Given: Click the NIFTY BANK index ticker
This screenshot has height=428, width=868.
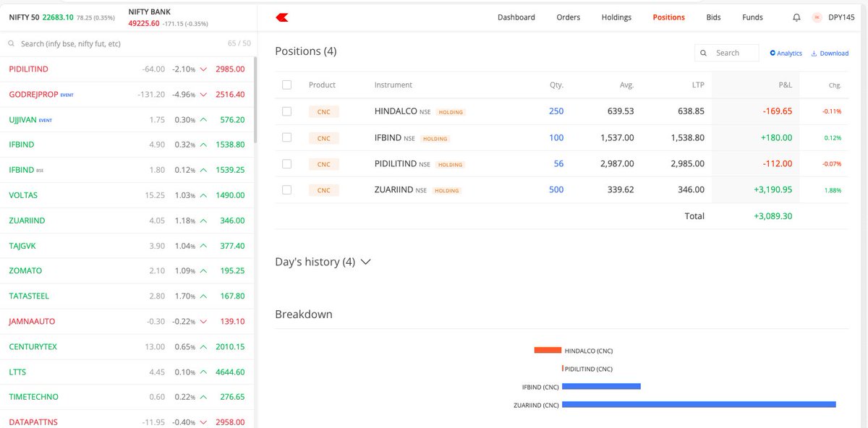Looking at the screenshot, I should click(x=168, y=18).
